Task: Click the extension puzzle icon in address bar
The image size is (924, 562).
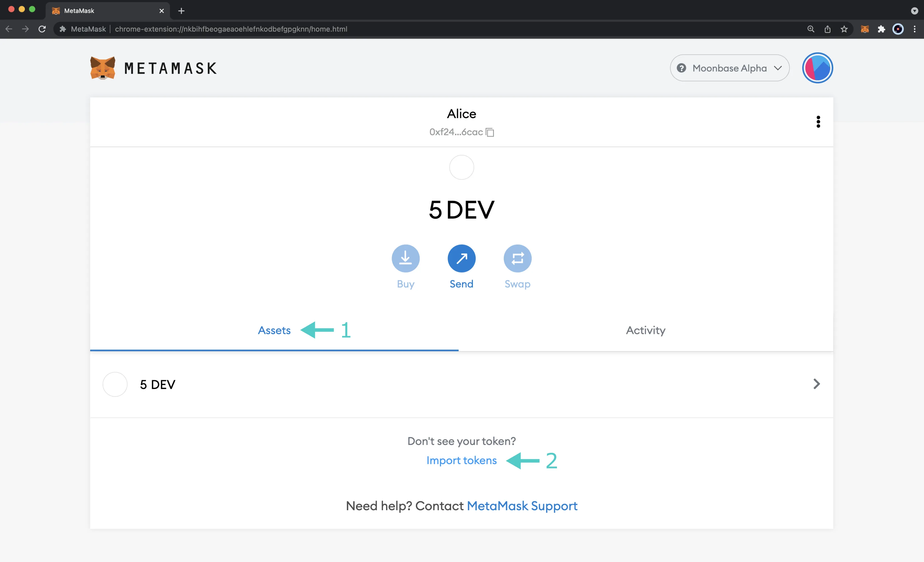Action: [63, 29]
